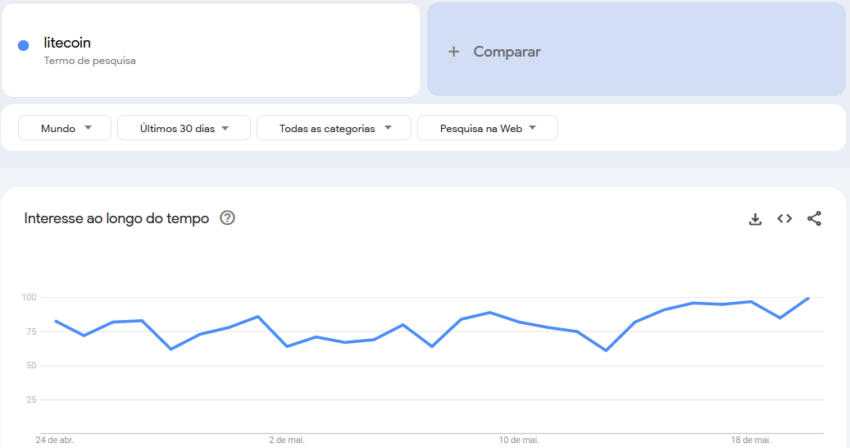Click the 2 de mai. date label

point(287,440)
